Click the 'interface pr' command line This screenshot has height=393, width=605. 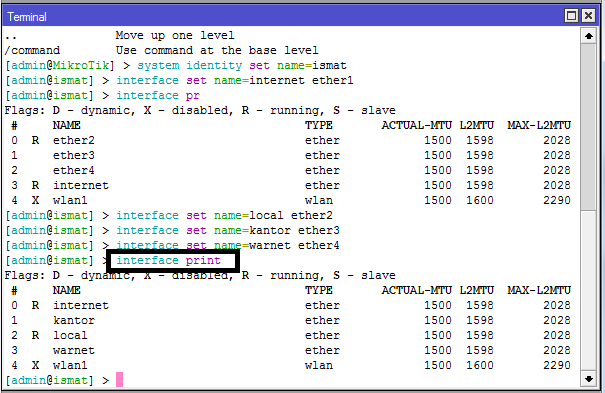click(x=158, y=95)
